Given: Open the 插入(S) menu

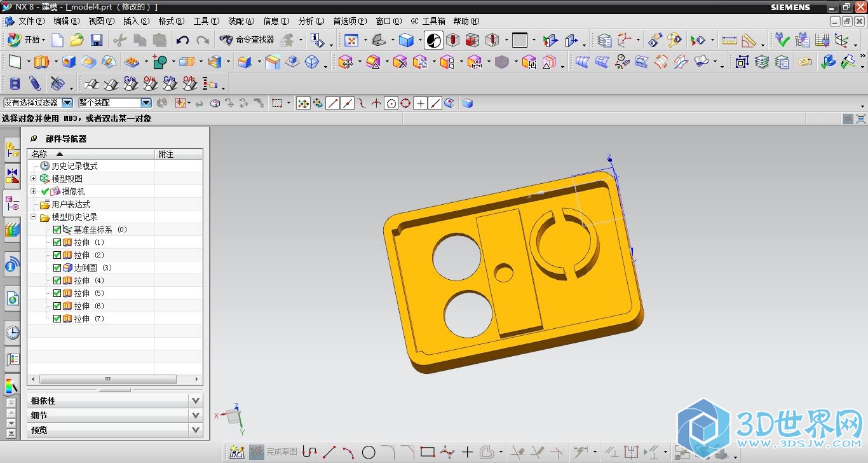Looking at the screenshot, I should point(137,21).
